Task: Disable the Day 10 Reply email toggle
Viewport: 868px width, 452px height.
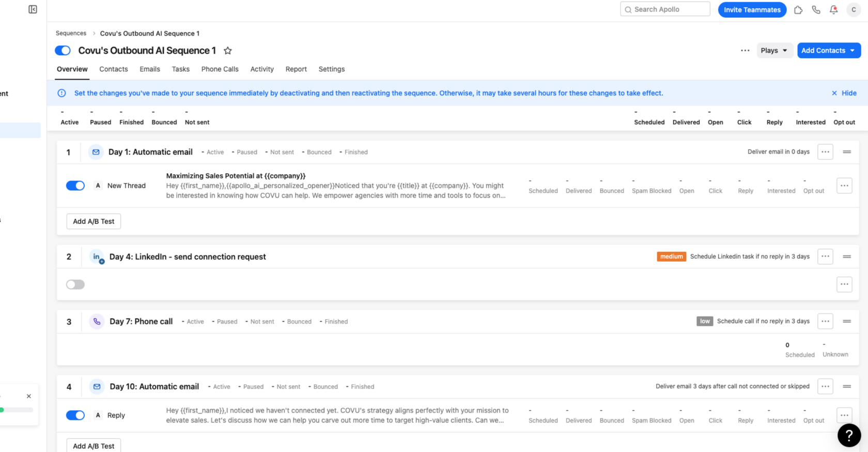Action: [75, 415]
